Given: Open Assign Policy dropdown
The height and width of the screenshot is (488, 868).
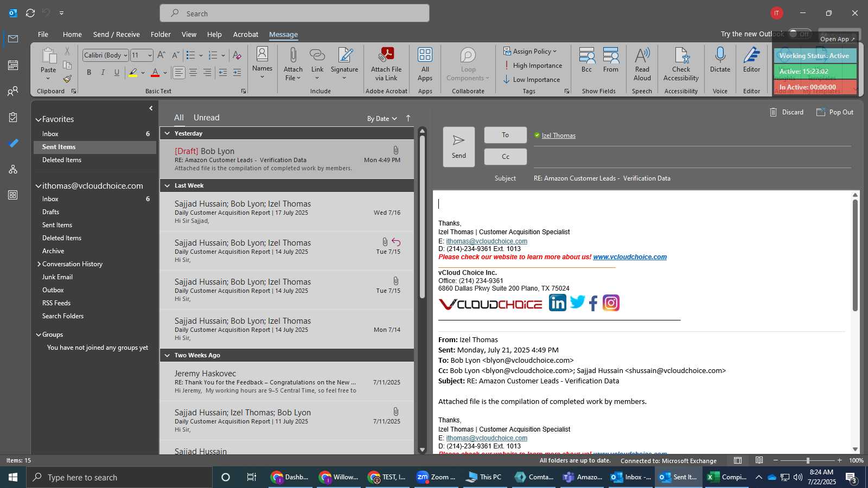Looking at the screenshot, I should pos(530,52).
